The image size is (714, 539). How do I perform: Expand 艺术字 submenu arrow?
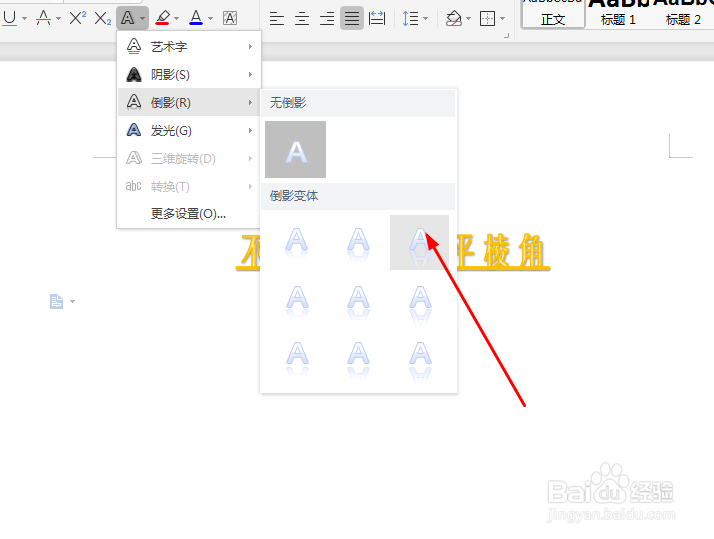pyautogui.click(x=250, y=46)
